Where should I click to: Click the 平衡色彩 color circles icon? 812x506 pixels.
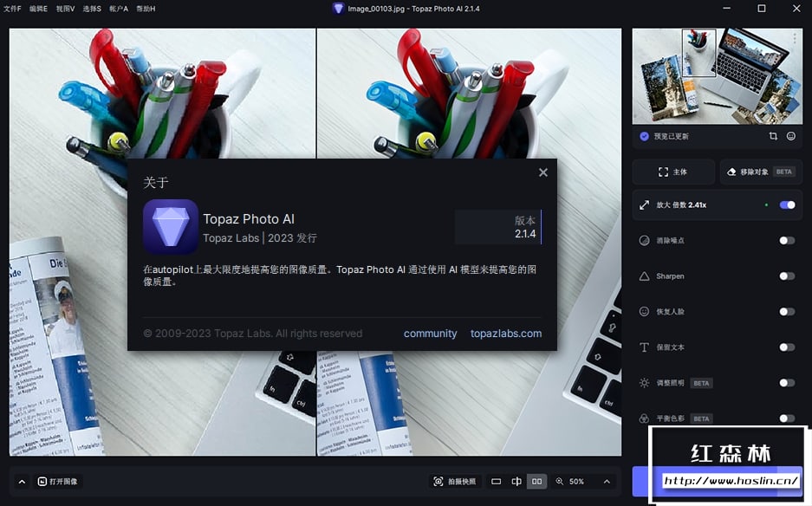pos(644,418)
